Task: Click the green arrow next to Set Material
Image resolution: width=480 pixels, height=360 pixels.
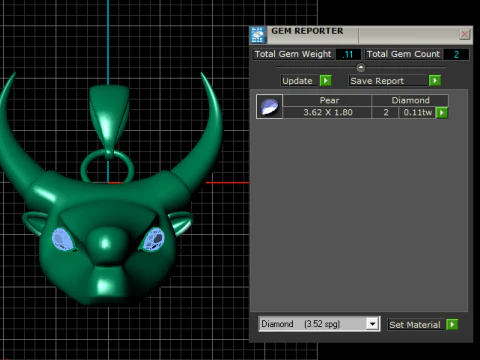Action: point(452,324)
